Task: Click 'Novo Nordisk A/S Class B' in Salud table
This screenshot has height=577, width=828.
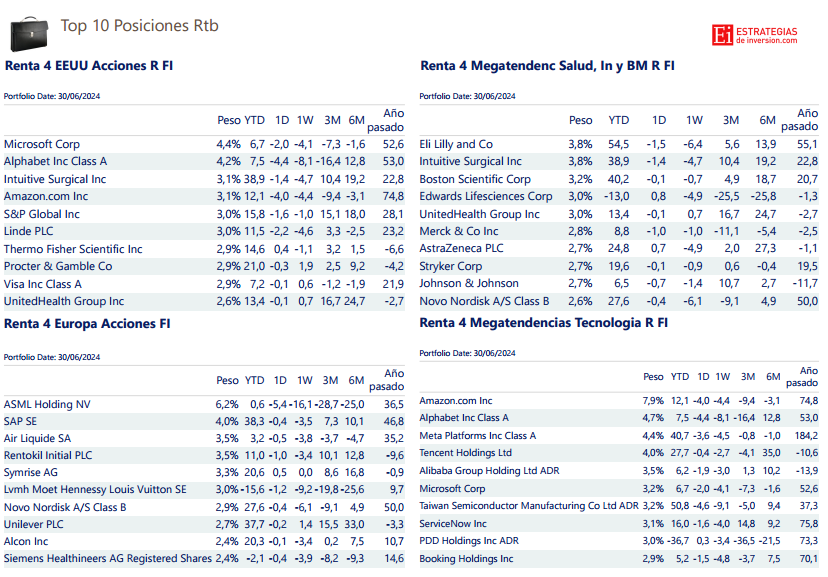Action: pos(484,301)
